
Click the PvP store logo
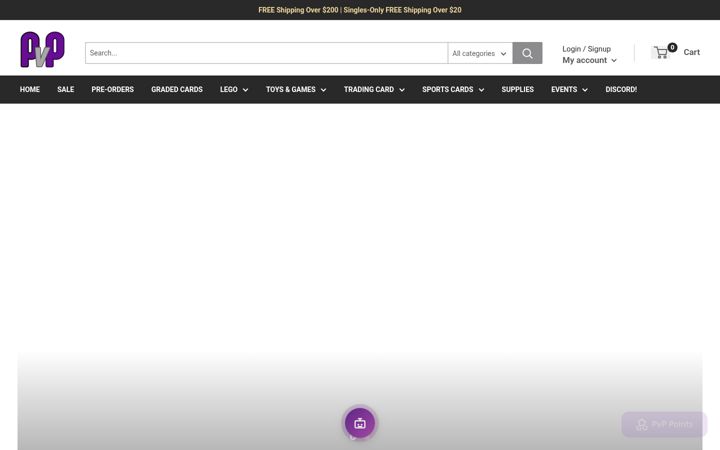[42, 50]
